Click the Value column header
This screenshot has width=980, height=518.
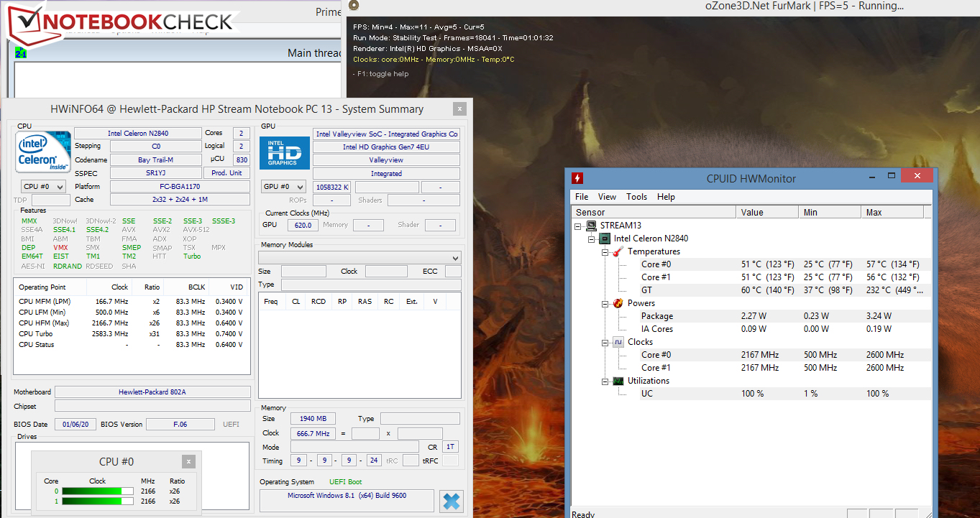click(x=767, y=212)
